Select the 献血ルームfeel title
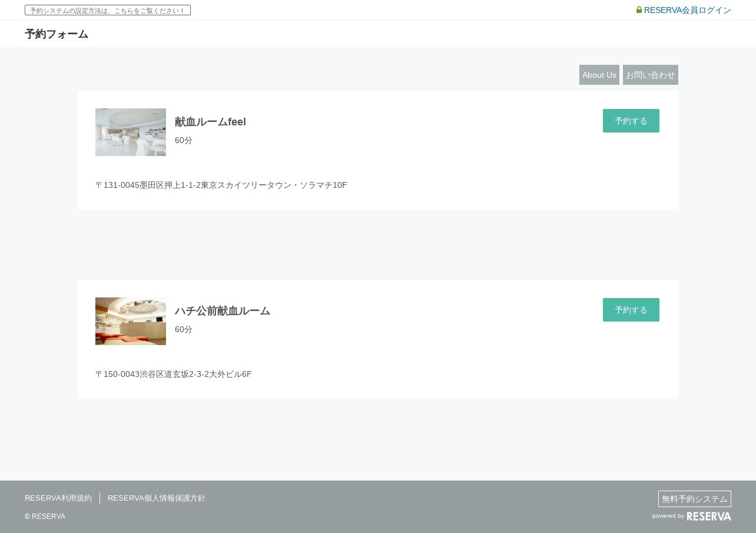 tap(210, 122)
